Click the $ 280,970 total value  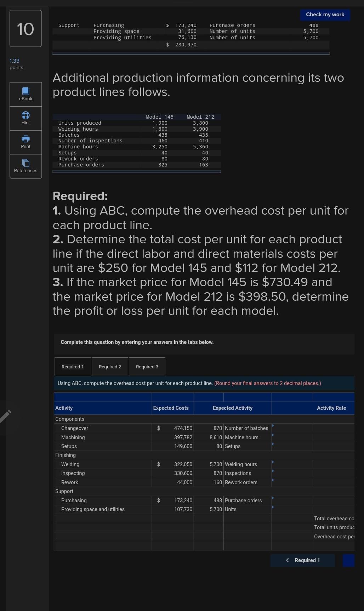(x=181, y=45)
